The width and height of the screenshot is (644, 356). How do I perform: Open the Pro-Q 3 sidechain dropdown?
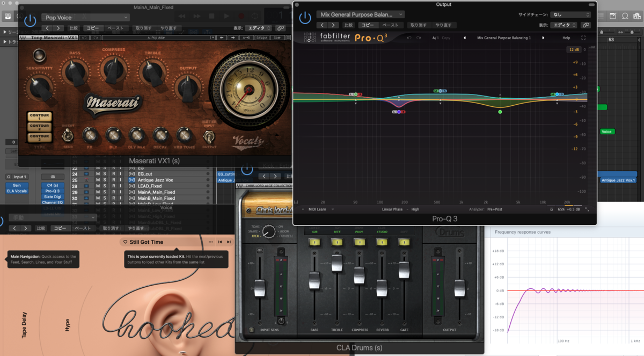569,15
